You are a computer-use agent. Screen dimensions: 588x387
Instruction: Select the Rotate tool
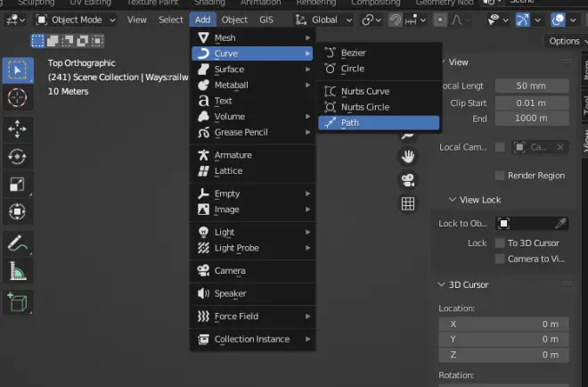tap(18, 157)
